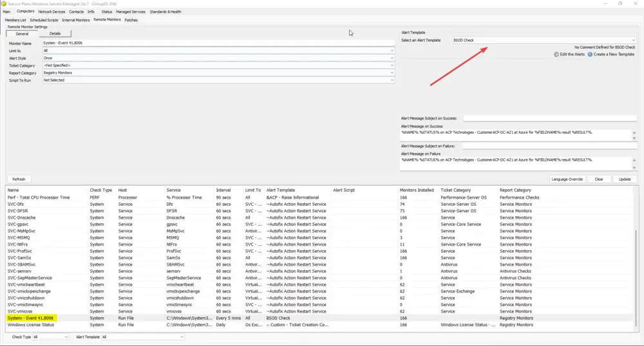Expand the Ticket Category dropdown
The width and height of the screenshot is (644, 346).
[392, 66]
